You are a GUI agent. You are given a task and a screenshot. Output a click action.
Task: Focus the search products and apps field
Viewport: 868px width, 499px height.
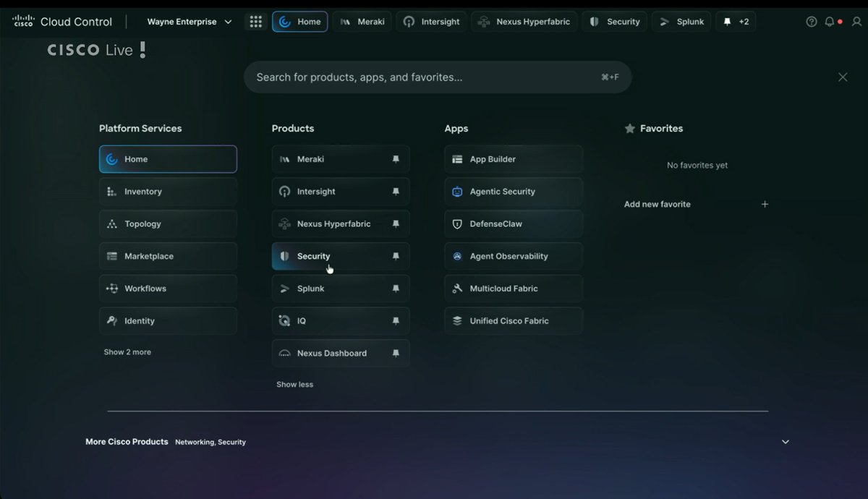tap(438, 77)
